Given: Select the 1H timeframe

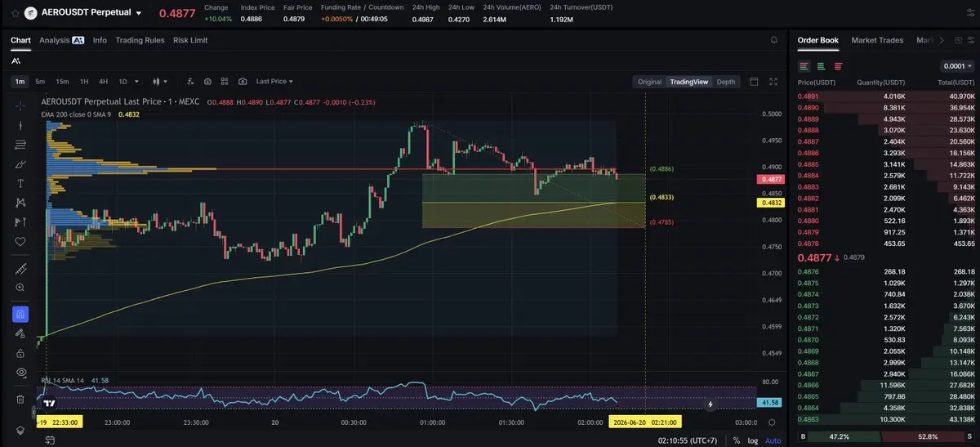Looking at the screenshot, I should 83,82.
